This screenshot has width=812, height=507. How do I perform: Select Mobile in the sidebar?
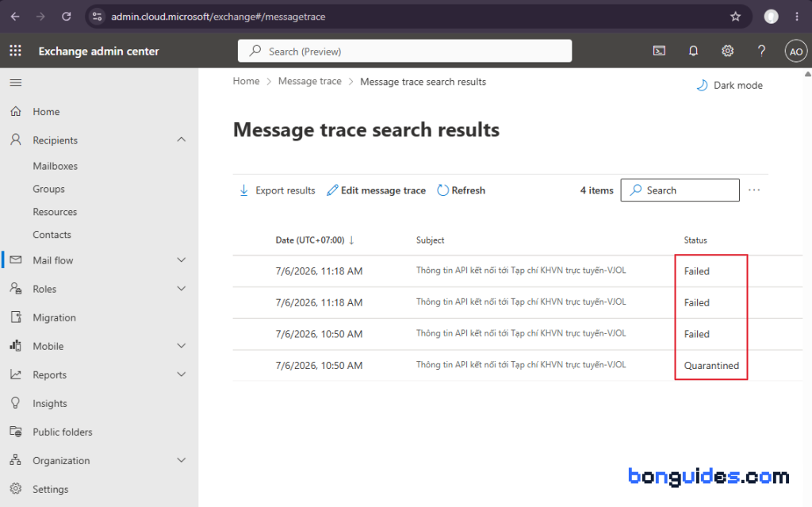pos(48,346)
